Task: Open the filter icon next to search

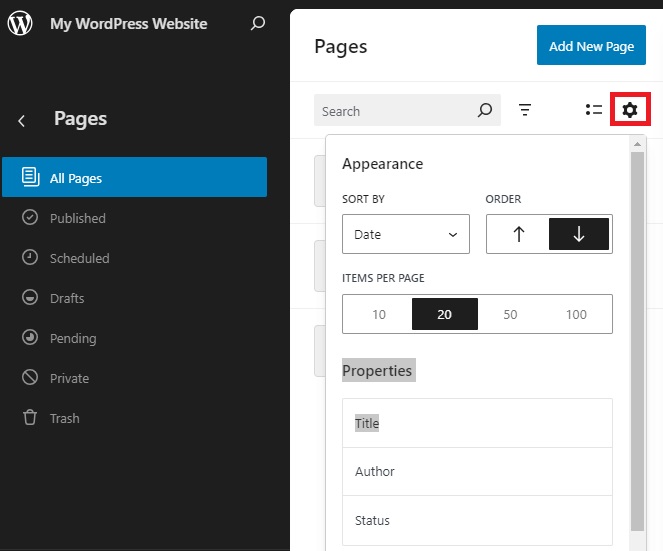Action: [525, 110]
